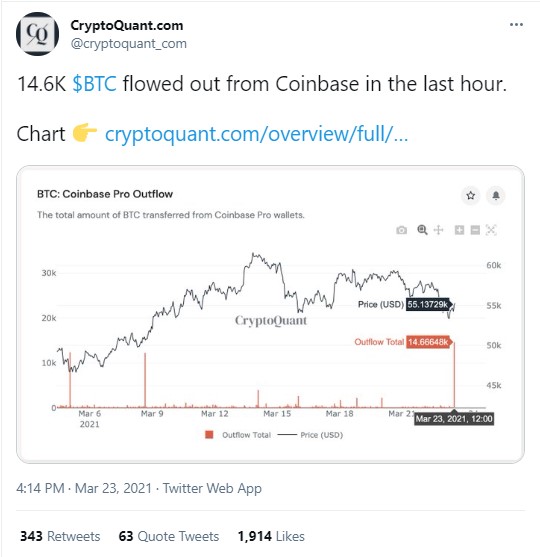Favorite the chart with the star icon
The width and height of the screenshot is (540, 557).
click(470, 195)
